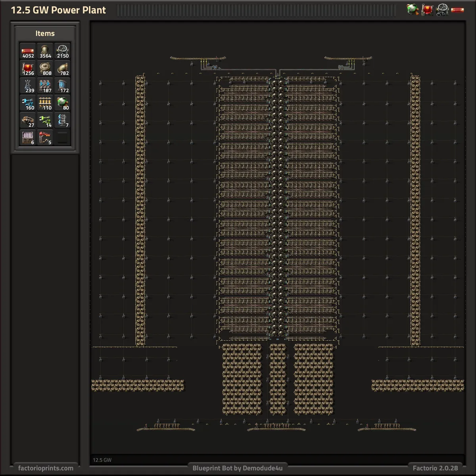The image size is (476, 476).
Task: Click the '12.5 GW' label below the blueprint
Action: [102, 460]
